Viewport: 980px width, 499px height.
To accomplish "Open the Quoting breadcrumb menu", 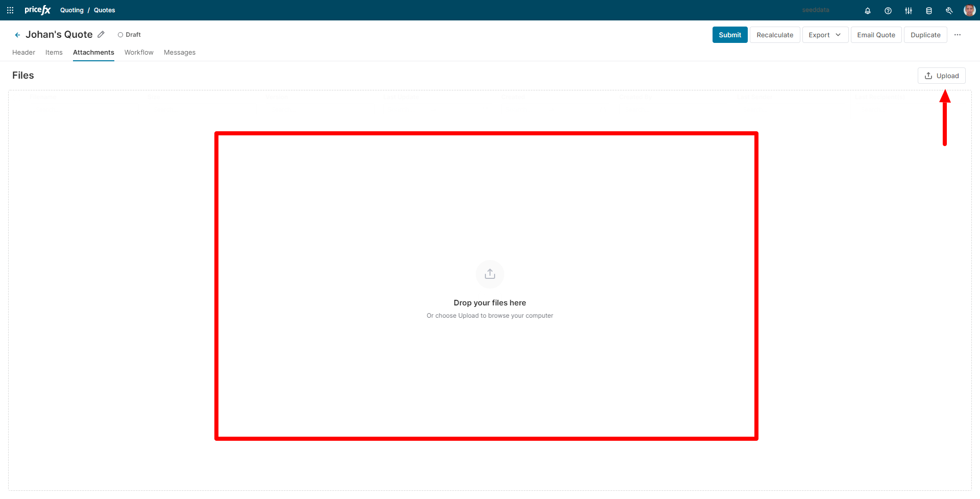I will tap(71, 10).
